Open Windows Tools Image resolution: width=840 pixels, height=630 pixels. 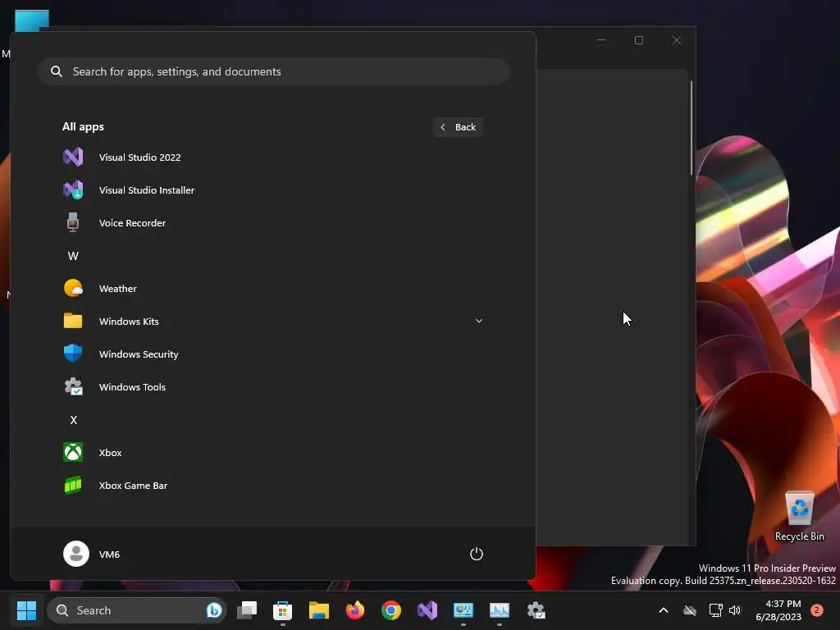click(x=272, y=387)
